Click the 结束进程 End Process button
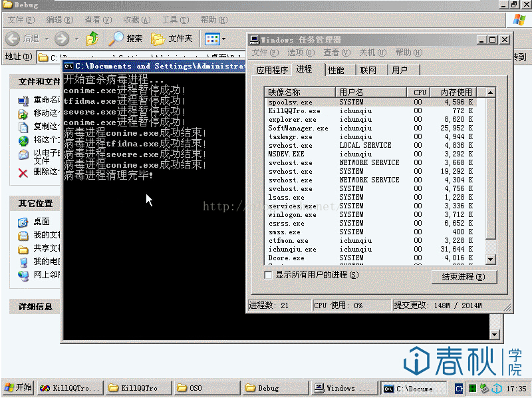 pos(464,277)
